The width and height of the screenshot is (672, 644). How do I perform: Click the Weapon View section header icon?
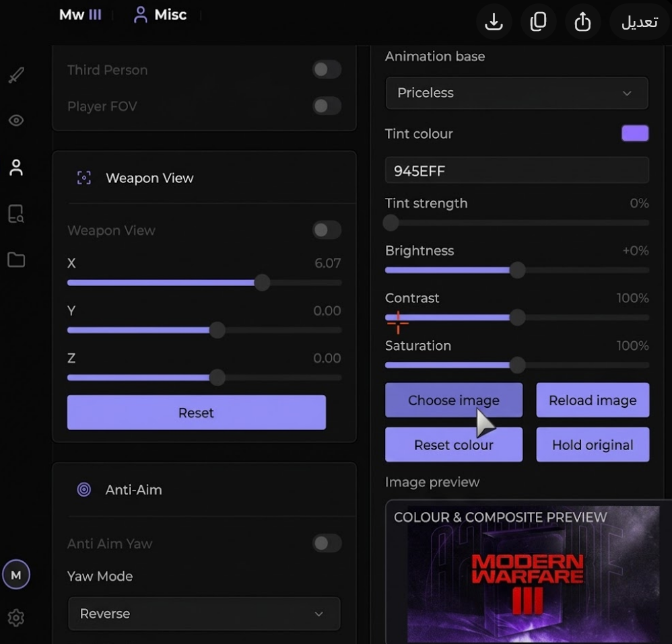84,178
